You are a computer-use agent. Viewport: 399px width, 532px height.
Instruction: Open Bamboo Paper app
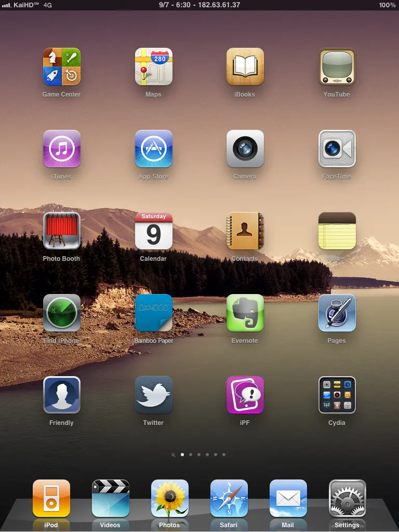coord(153,313)
